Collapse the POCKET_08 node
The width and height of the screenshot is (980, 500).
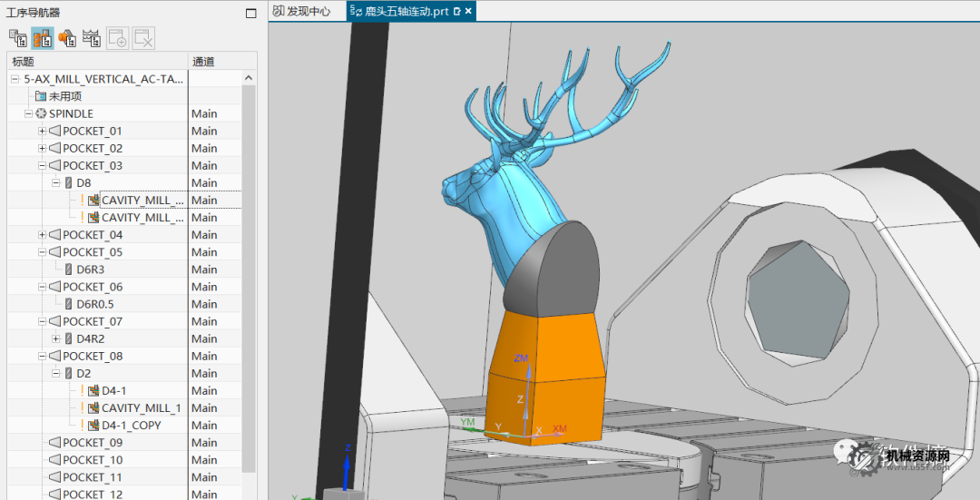(x=42, y=356)
